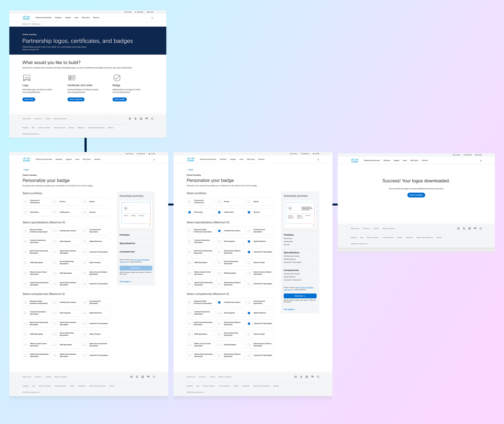
Task: Click the search icon in top landing page
Action: [152, 18]
